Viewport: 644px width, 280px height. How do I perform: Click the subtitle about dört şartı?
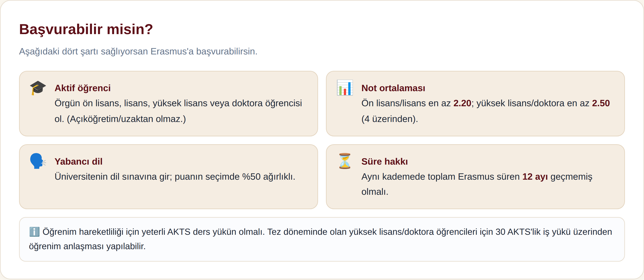138,51
